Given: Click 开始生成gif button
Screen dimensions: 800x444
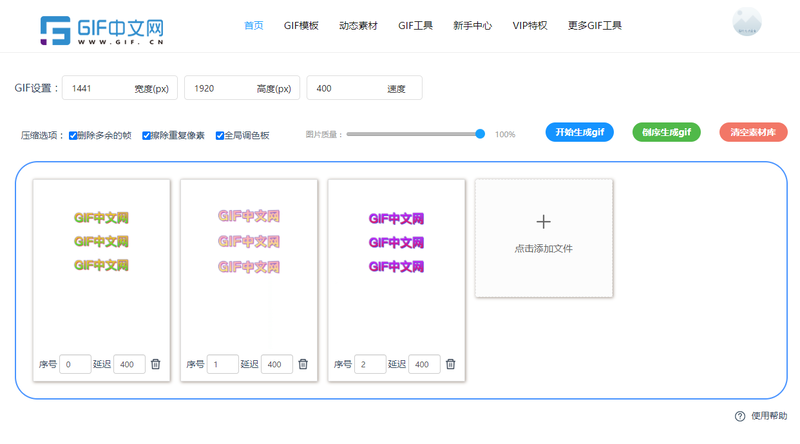Looking at the screenshot, I should 580,132.
